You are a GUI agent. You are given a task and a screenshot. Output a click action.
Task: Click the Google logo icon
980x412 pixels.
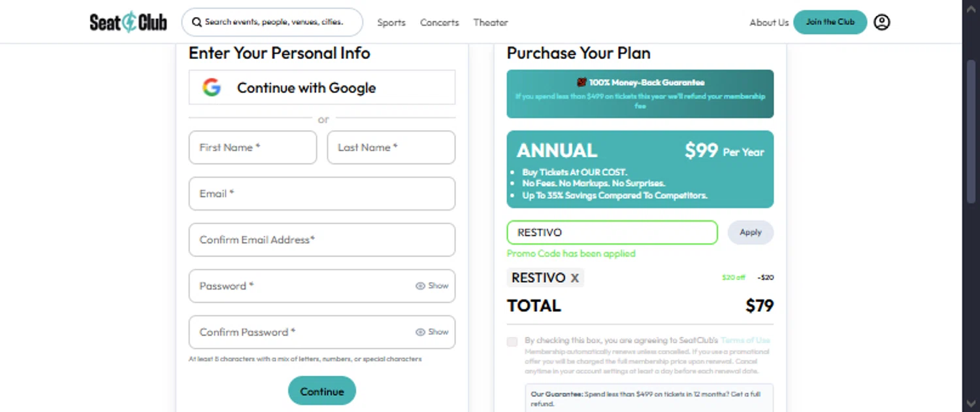pos(211,88)
